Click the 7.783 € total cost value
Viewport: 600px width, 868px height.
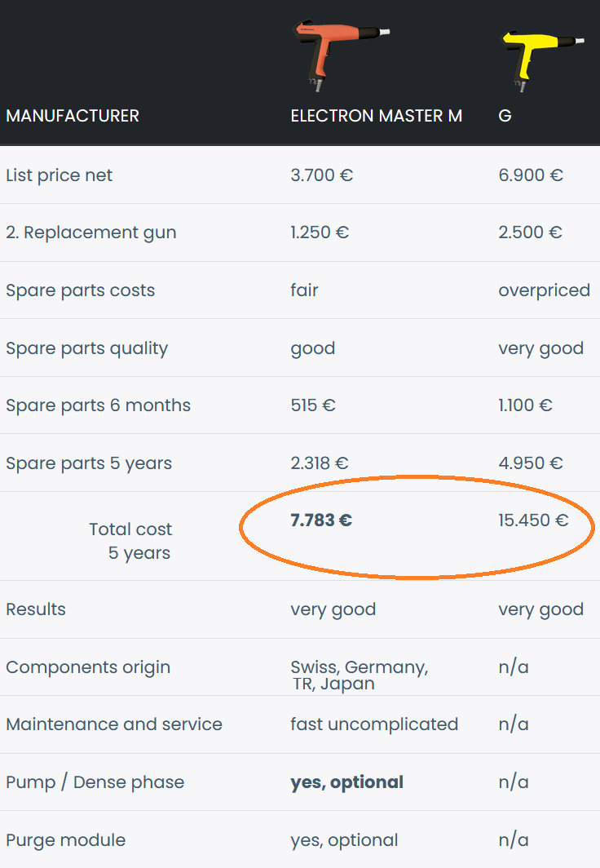click(x=321, y=520)
